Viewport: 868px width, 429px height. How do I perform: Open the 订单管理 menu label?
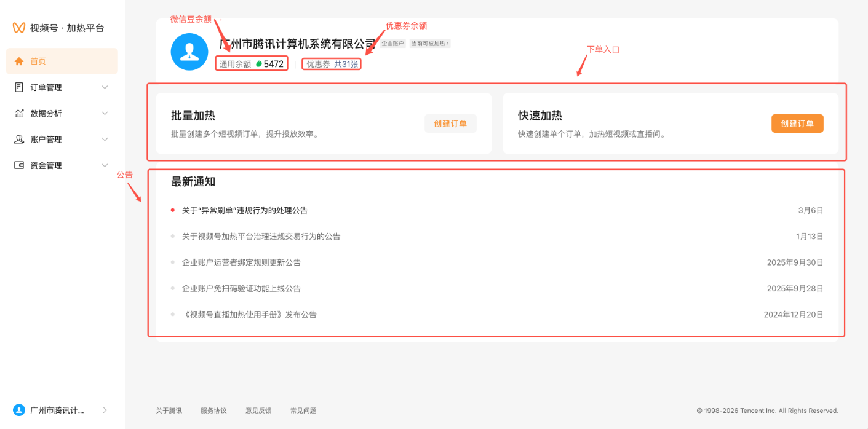(46, 87)
